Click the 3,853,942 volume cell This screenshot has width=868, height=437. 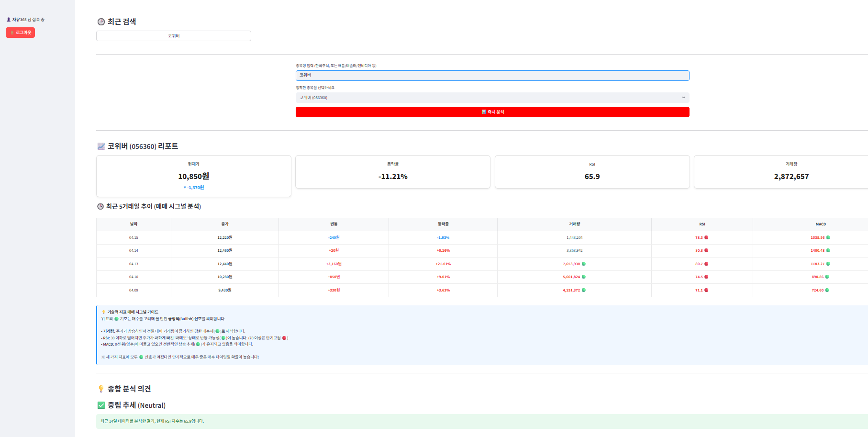(x=575, y=250)
